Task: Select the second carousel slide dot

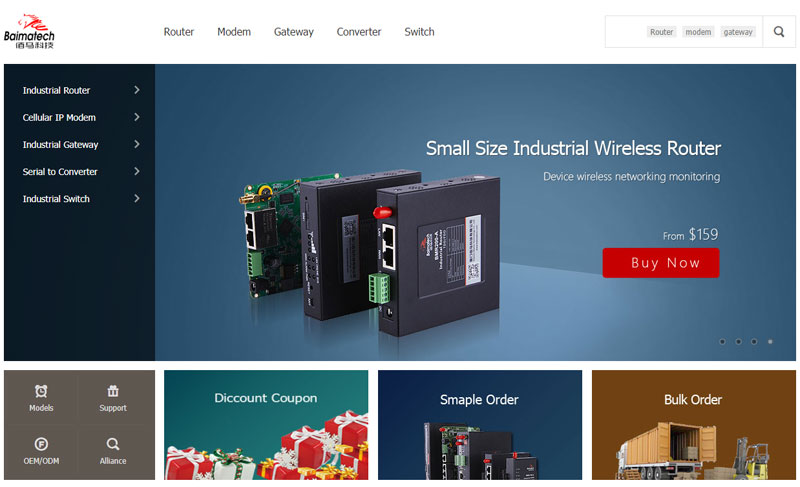Action: (x=738, y=342)
